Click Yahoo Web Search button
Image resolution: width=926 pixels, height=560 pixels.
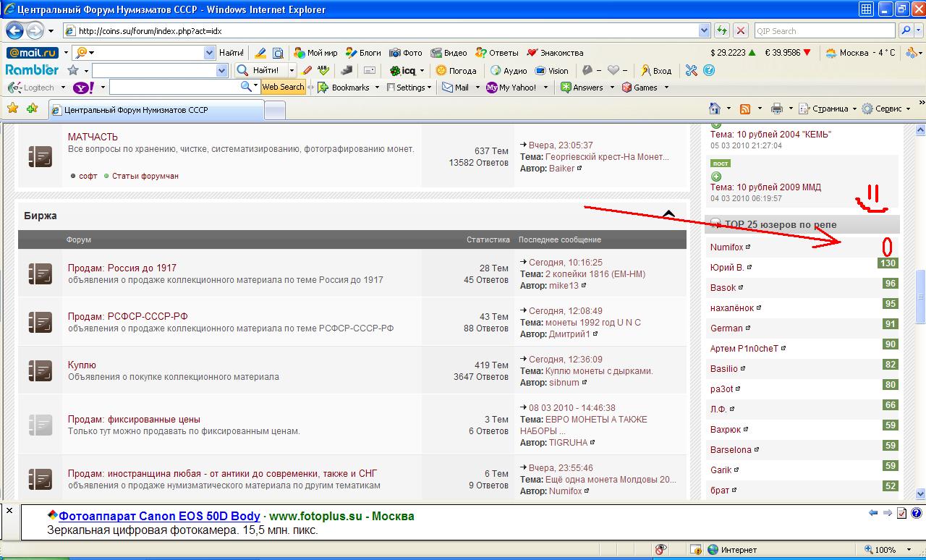[283, 87]
